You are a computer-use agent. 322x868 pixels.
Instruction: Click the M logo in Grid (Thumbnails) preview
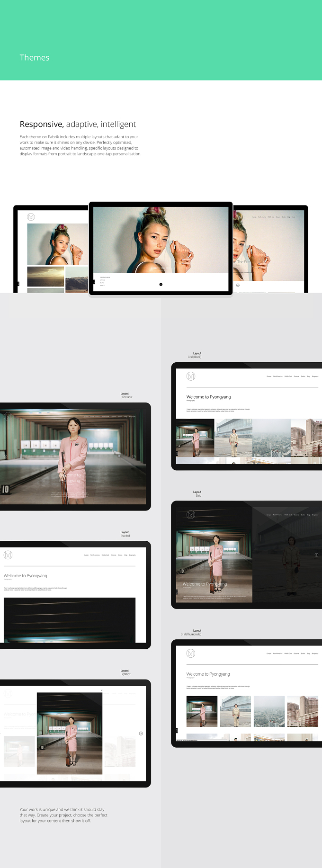click(191, 653)
